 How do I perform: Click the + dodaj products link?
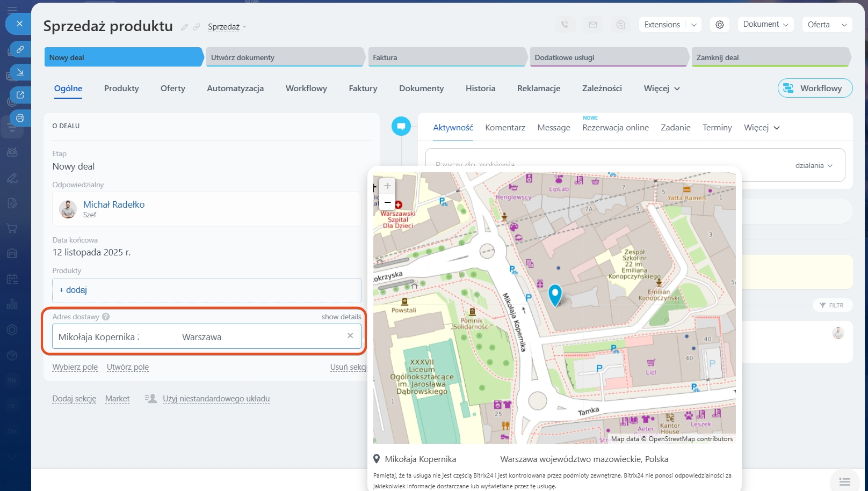[73, 290]
